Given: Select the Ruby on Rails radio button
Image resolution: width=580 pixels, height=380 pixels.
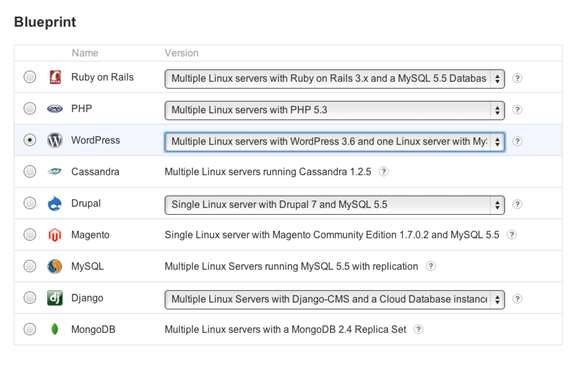Looking at the screenshot, I should click(x=30, y=77).
